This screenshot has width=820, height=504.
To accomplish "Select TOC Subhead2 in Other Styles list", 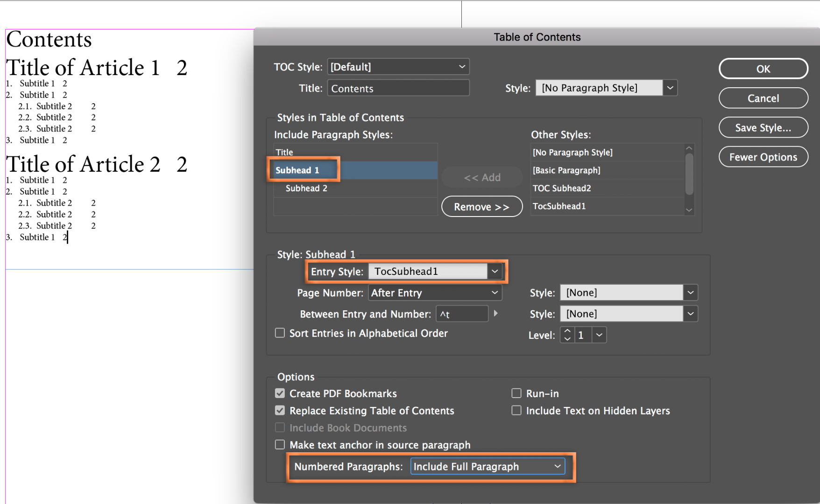I will click(562, 188).
